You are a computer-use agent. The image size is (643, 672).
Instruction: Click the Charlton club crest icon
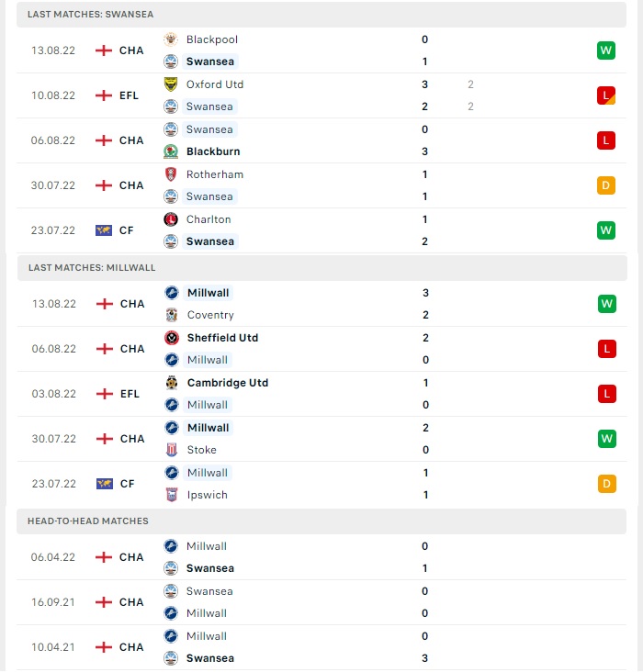[x=171, y=219]
